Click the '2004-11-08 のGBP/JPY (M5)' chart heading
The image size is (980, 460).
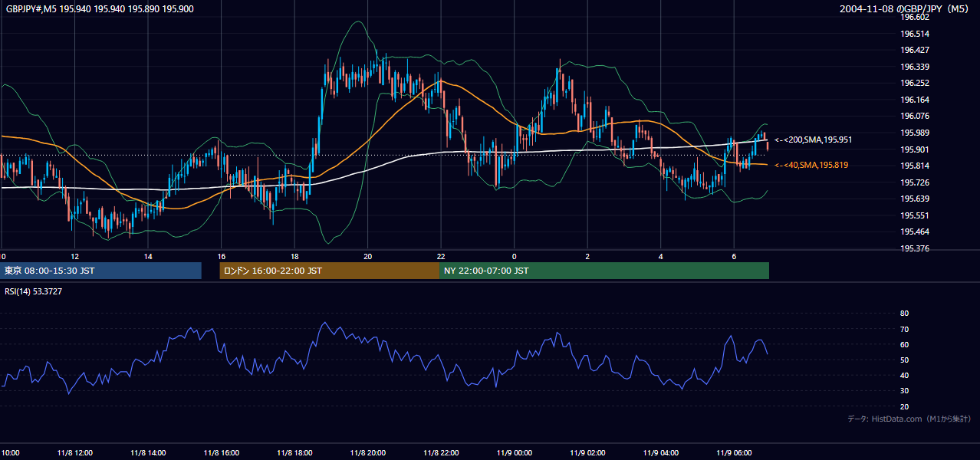[x=905, y=9]
